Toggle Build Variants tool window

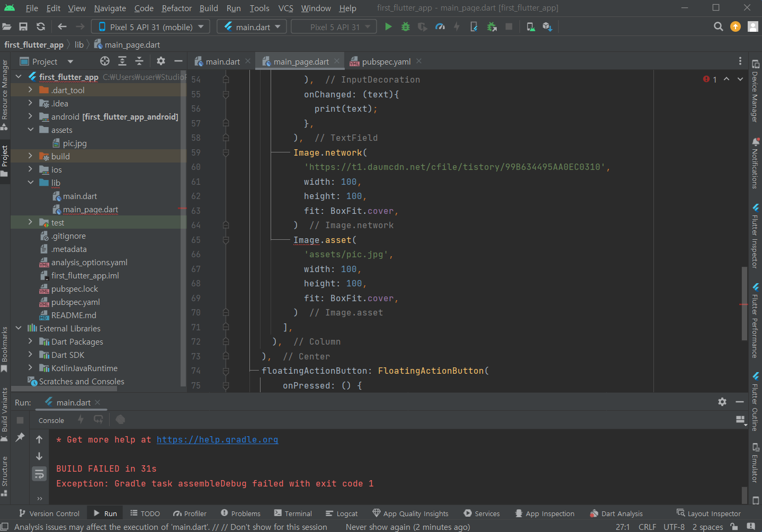pos(5,414)
